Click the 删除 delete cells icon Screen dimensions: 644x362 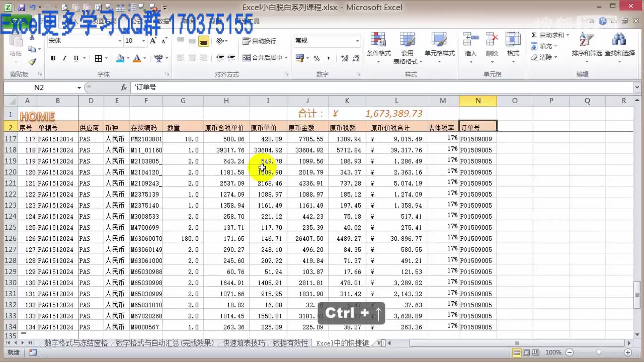492,40
